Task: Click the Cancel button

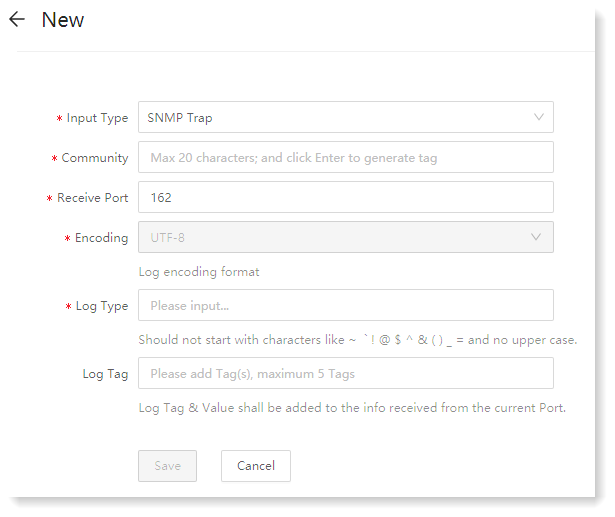Action: click(x=256, y=466)
